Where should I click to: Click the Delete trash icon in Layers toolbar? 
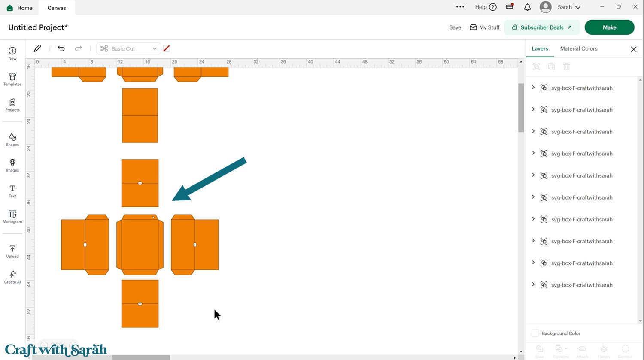coord(567,67)
